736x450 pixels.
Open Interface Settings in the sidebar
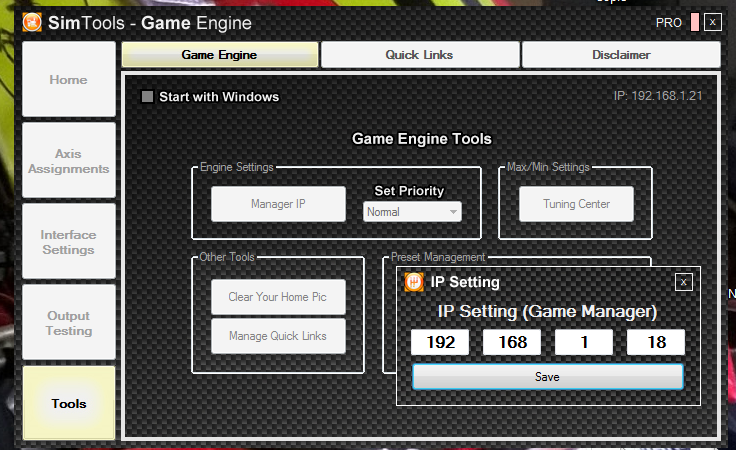[x=69, y=242]
